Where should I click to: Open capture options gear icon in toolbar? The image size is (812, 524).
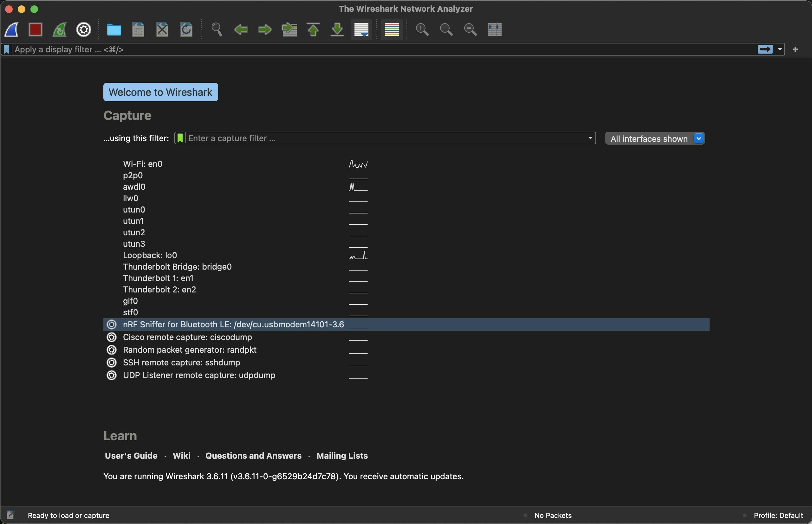coord(84,29)
